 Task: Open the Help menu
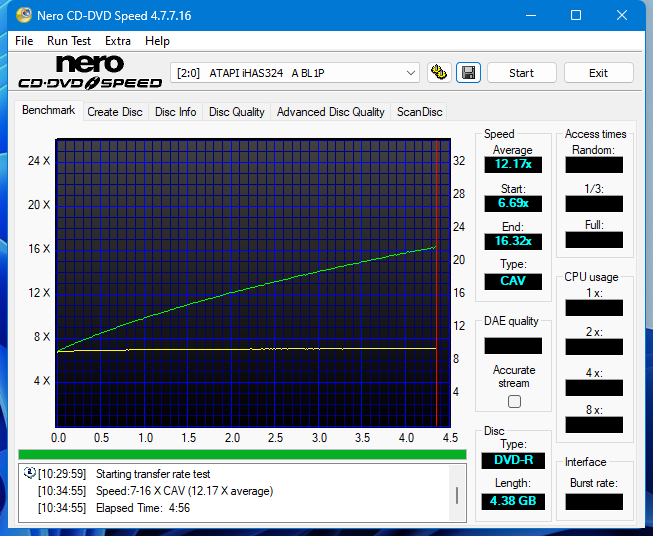click(157, 41)
